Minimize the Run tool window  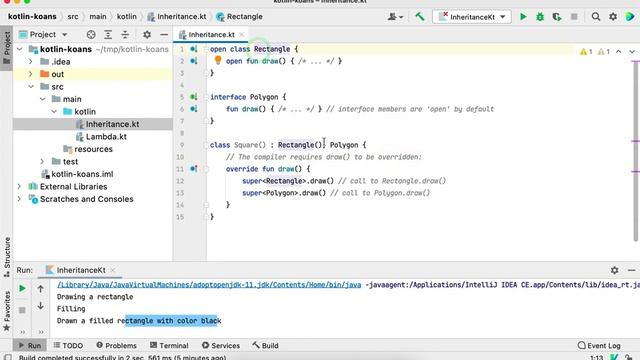(x=631, y=270)
